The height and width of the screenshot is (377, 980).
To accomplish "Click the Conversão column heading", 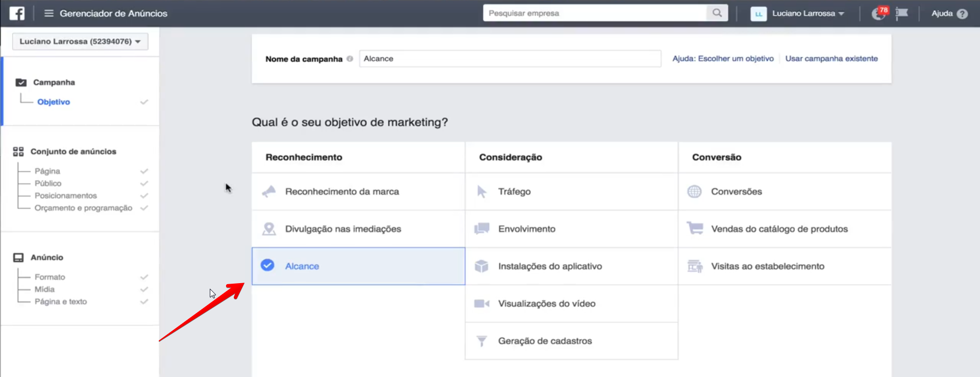I will 717,158.
